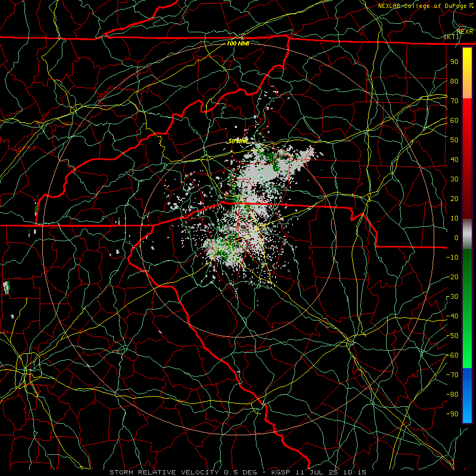Viewport: 476px width, 476px height.
Task: Click the 90 knot scale label
Action: 454,62
